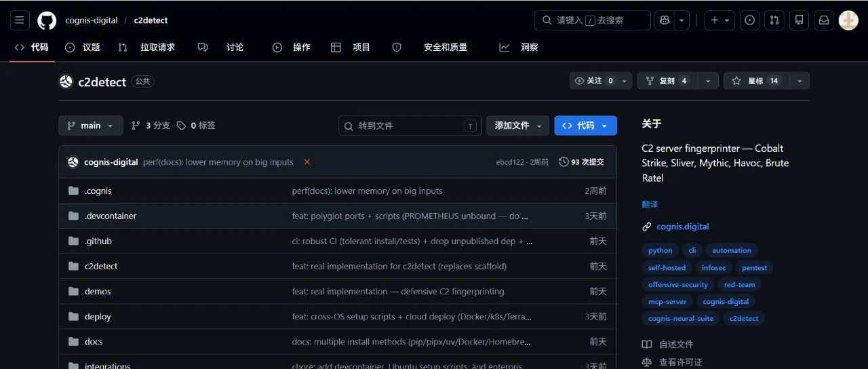The width and height of the screenshot is (868, 369).
Task: Click the folder icon beside demos
Action: pos(73,292)
